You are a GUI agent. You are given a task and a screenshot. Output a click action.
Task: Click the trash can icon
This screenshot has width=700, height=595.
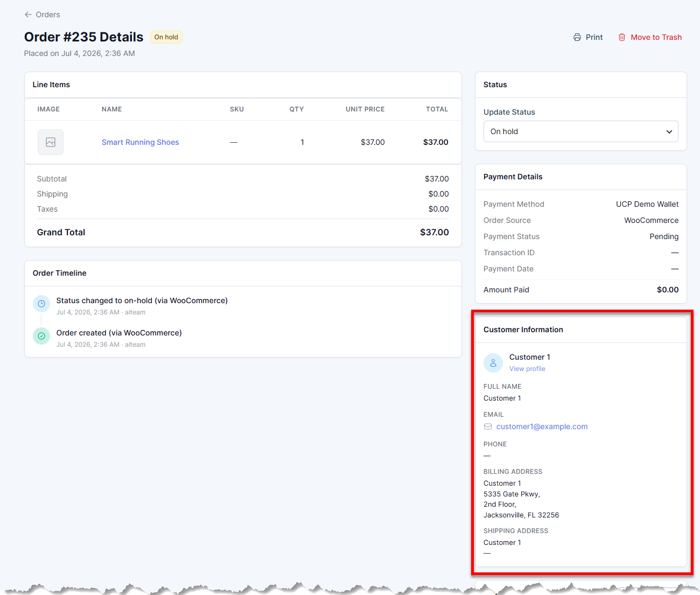pyautogui.click(x=622, y=37)
